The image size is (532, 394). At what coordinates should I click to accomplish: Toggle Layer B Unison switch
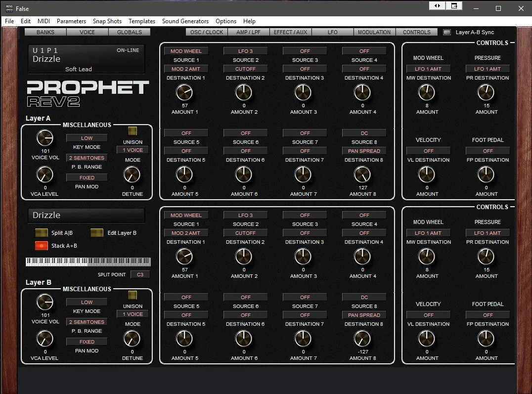coord(133,295)
